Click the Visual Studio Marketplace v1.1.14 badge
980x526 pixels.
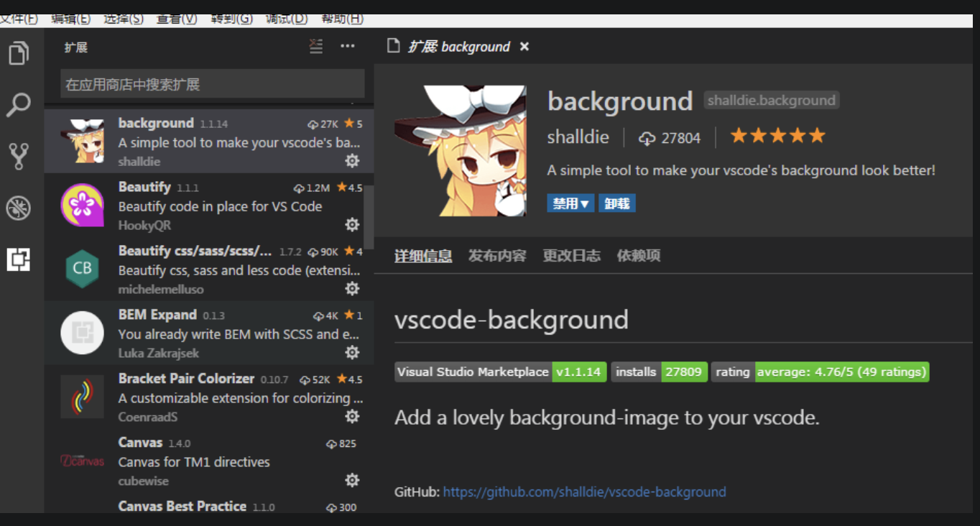pyautogui.click(x=501, y=372)
